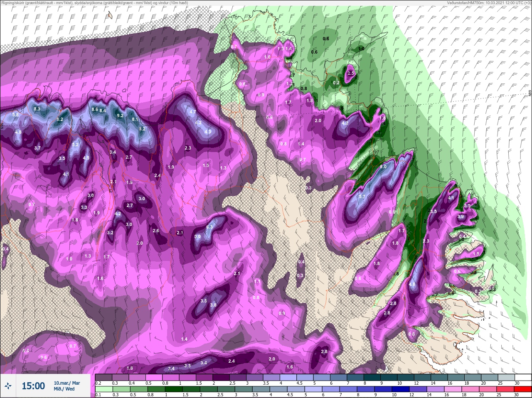Click the 3.9 precipitation value on map
532x398 pixels.
(x=461, y=216)
